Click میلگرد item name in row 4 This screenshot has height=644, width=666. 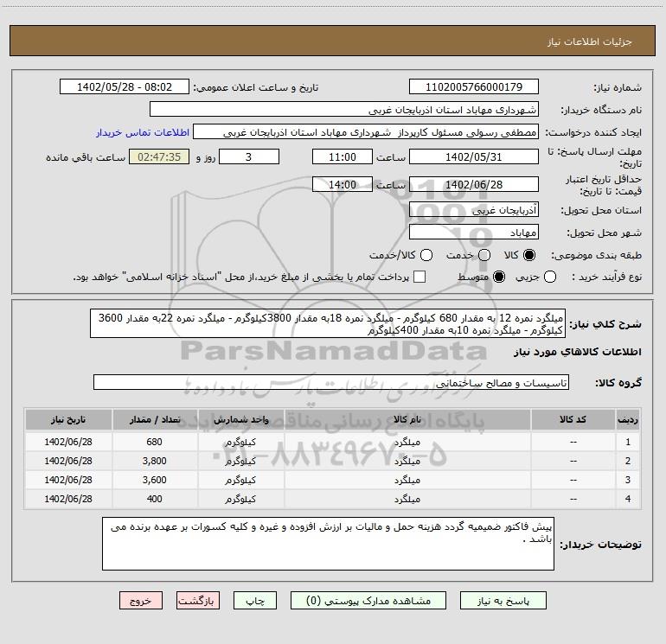point(407,500)
